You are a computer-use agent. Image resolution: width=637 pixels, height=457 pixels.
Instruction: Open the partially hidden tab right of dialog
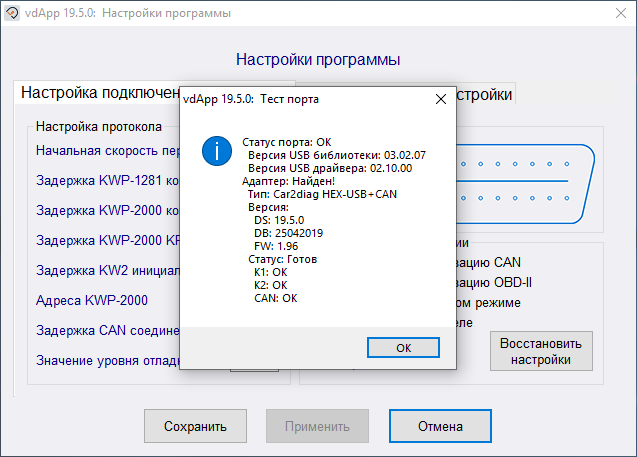486,94
